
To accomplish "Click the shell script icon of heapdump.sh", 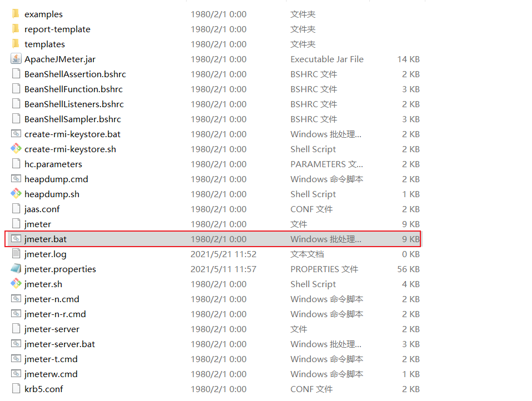I will [16, 193].
